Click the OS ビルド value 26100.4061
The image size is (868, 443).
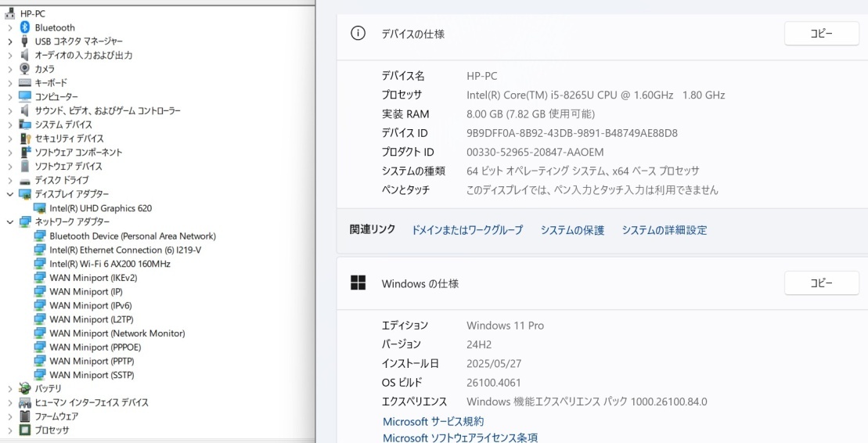coord(493,383)
